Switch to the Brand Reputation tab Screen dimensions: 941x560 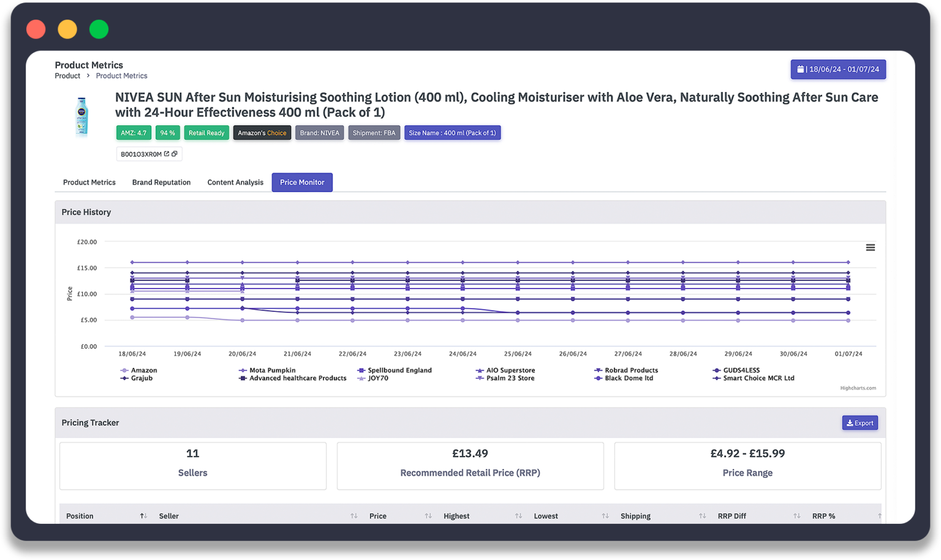click(161, 183)
